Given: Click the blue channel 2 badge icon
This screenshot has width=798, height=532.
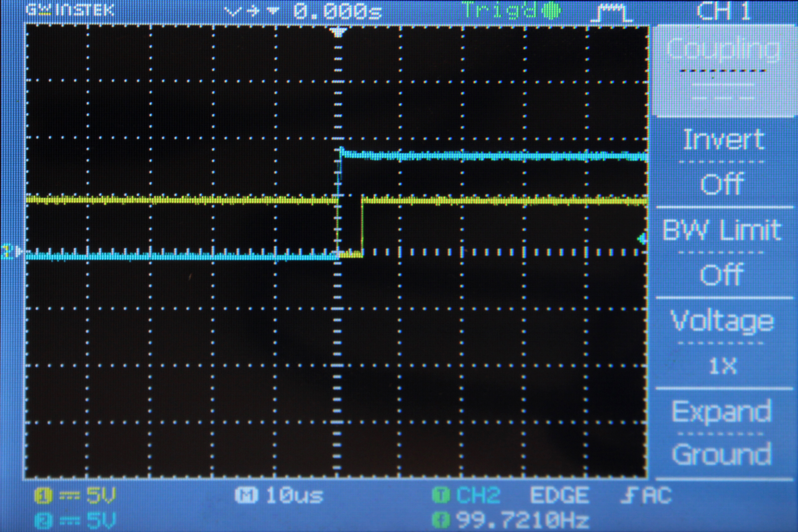Looking at the screenshot, I should click(x=43, y=521).
